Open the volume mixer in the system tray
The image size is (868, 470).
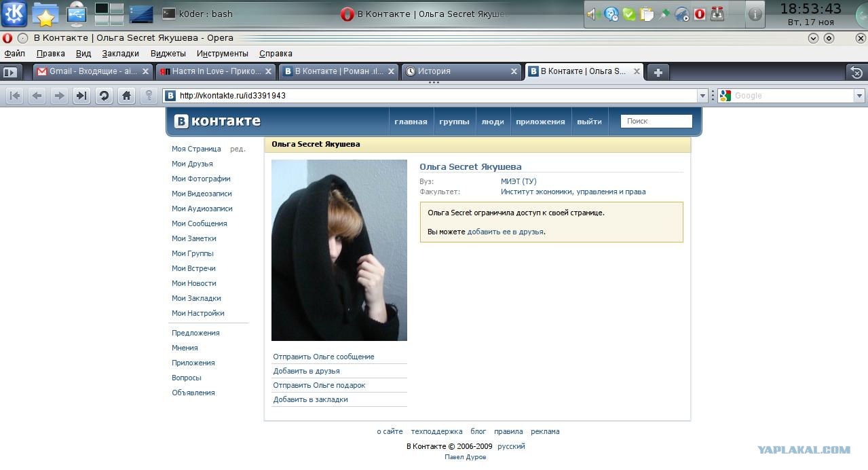(x=592, y=14)
